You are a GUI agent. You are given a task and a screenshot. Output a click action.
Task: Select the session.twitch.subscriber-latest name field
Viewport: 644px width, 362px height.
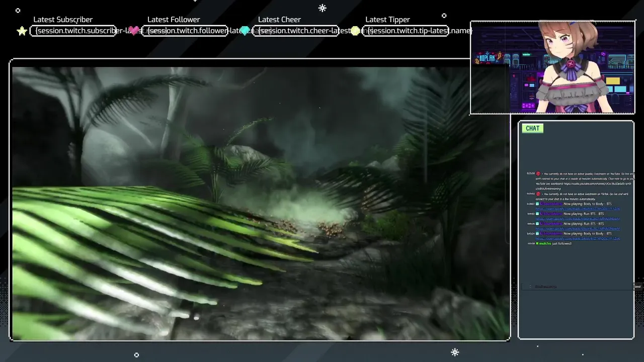(x=73, y=31)
